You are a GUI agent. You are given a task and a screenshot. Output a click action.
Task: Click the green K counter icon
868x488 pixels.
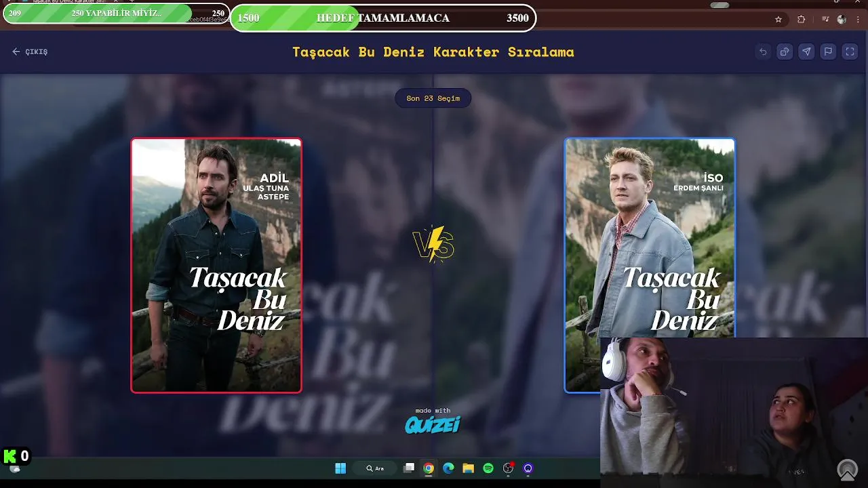click(9, 456)
